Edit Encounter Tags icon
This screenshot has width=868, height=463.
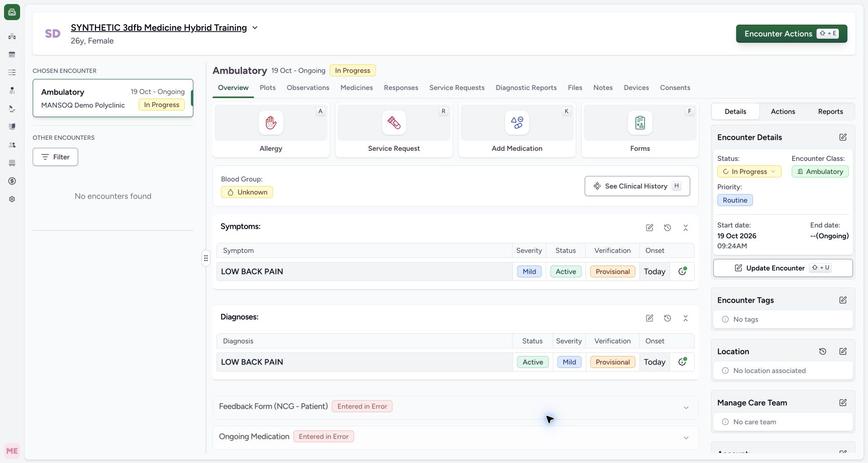pos(843,300)
